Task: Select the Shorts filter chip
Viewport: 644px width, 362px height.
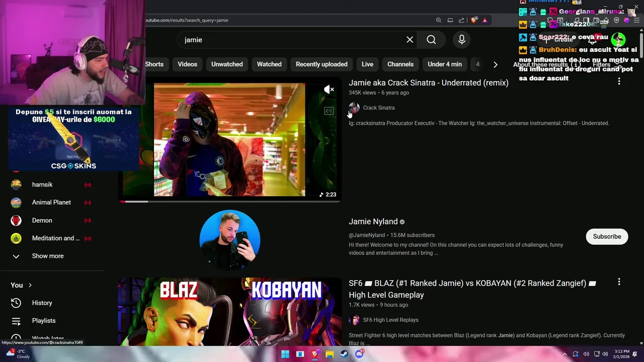Action: [x=154, y=64]
